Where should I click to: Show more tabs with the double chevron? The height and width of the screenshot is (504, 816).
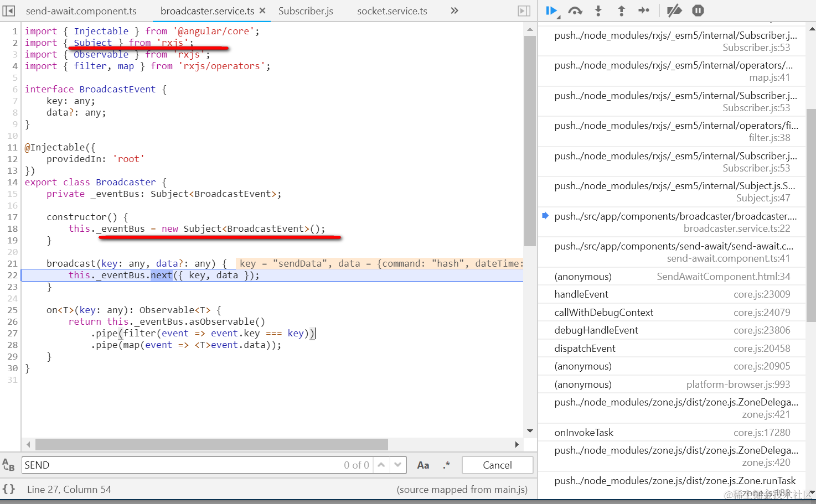455,11
